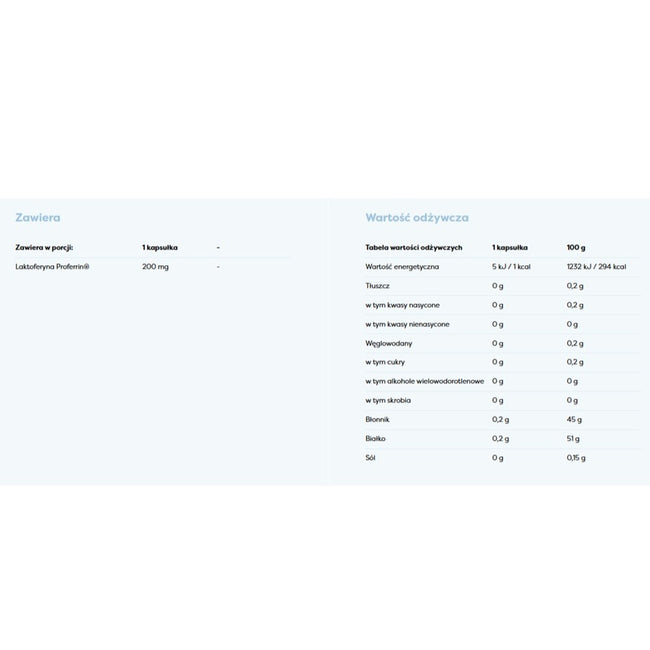
Task: Click the Zawiera section heading
Action: (39, 217)
